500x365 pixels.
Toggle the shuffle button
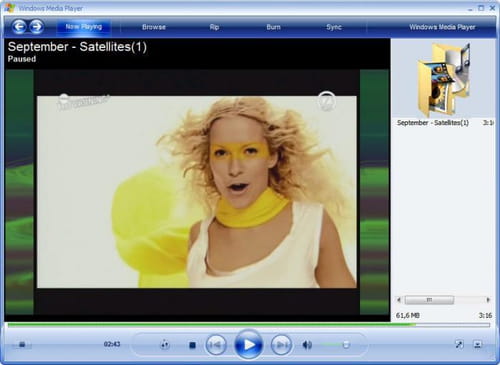click(x=165, y=345)
